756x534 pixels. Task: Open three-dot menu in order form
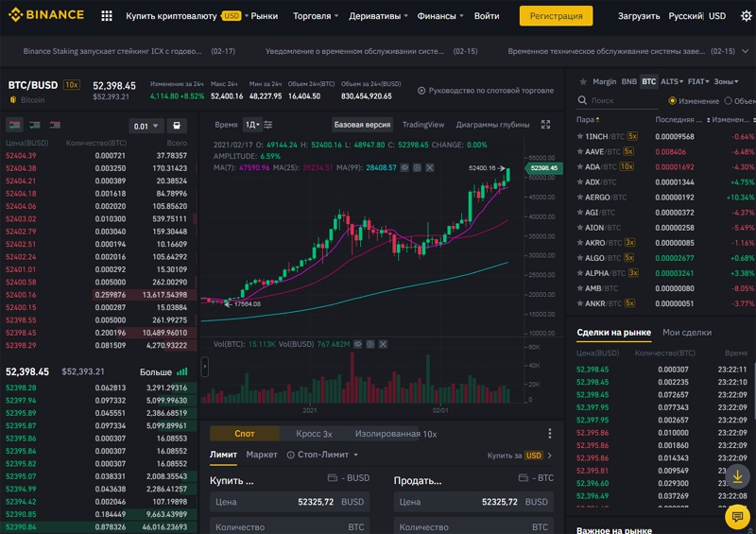pos(550,434)
